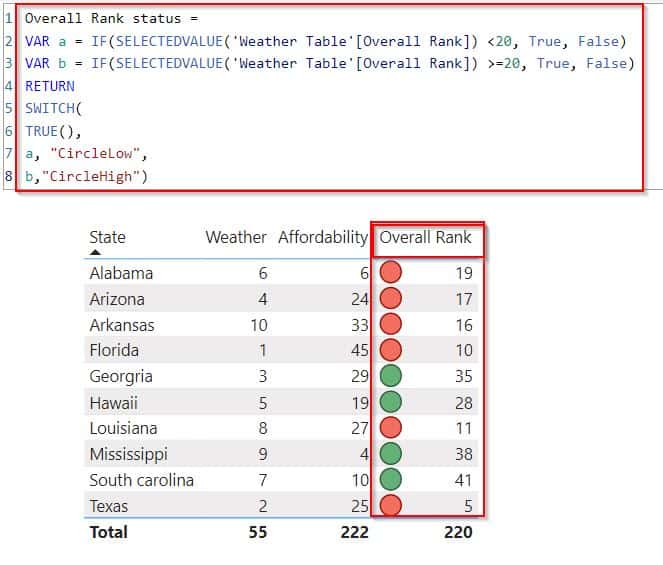Click the red circle icon in Florida row

(390, 350)
